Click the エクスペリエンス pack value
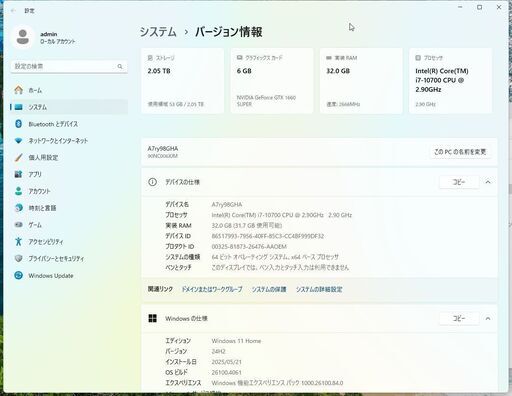This screenshot has height=396, width=512. click(277, 383)
